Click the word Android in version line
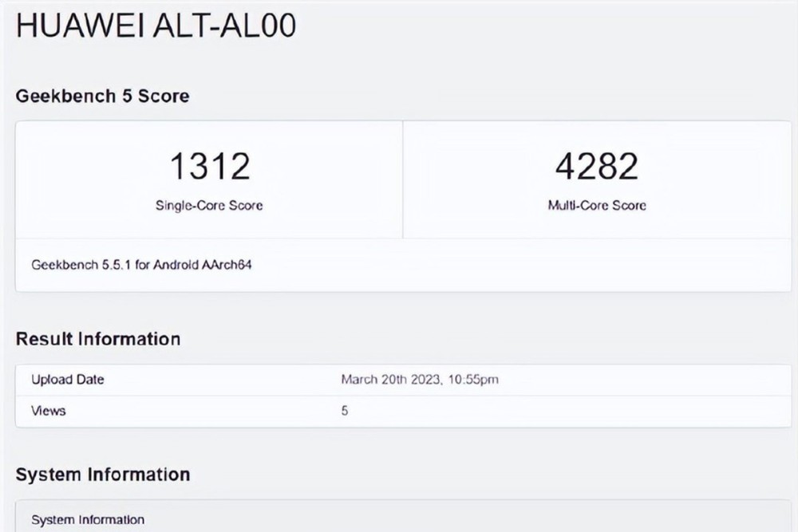 176,265
